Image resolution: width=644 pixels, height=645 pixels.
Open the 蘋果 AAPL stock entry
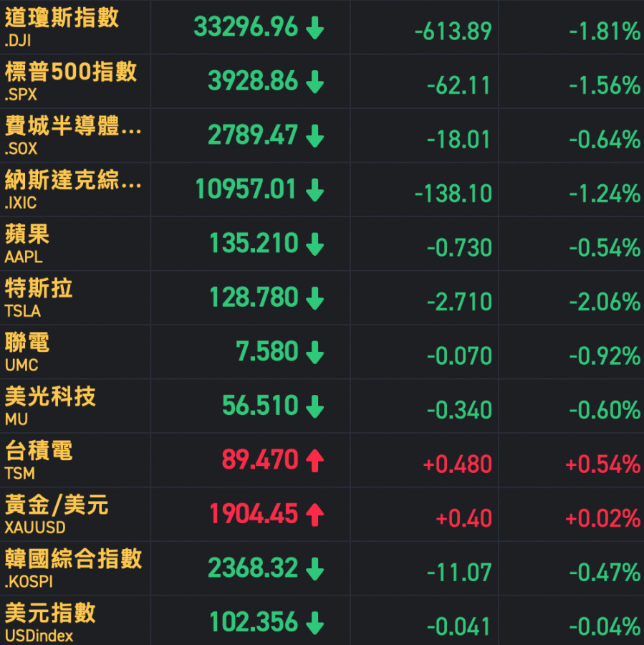tap(27, 243)
